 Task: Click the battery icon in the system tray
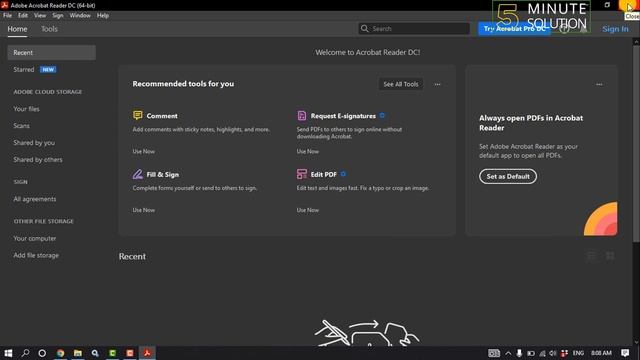click(x=531, y=353)
